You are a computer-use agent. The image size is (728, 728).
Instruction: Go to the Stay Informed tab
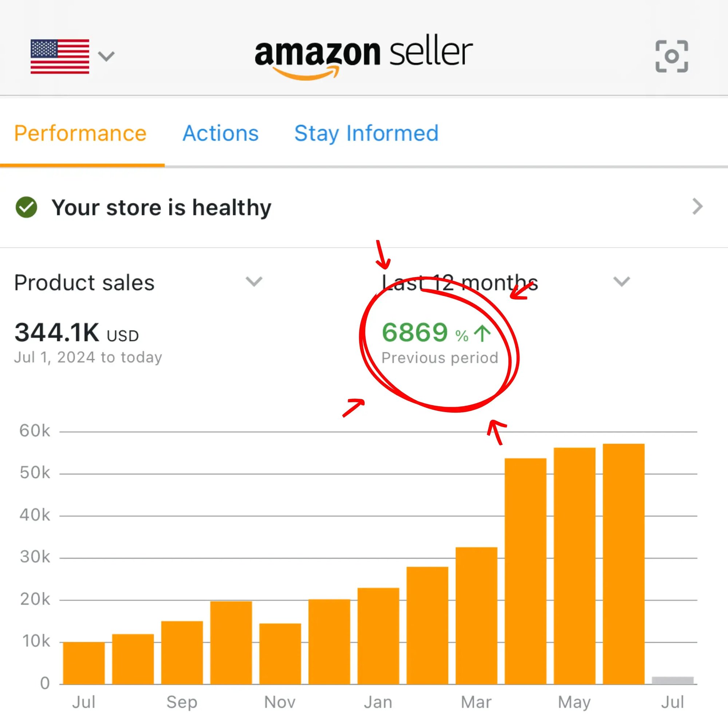click(x=366, y=133)
